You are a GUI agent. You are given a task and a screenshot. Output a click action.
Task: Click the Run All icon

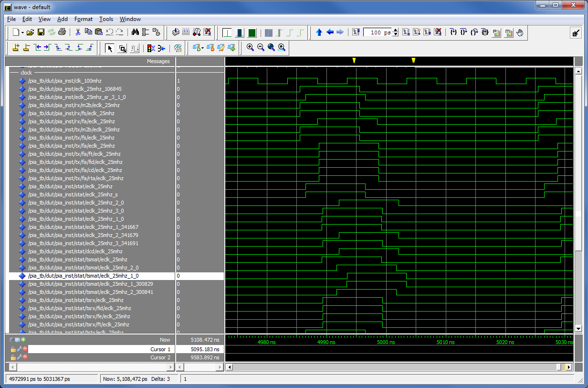click(427, 32)
